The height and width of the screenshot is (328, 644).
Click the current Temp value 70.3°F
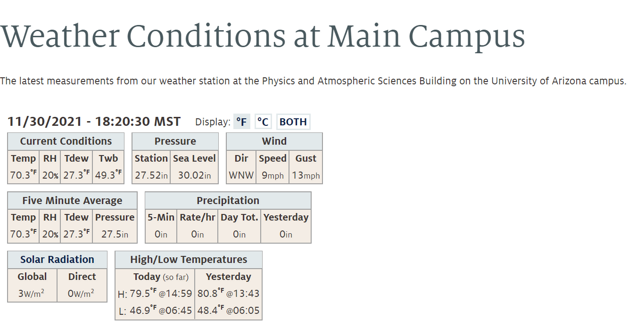pos(24,175)
